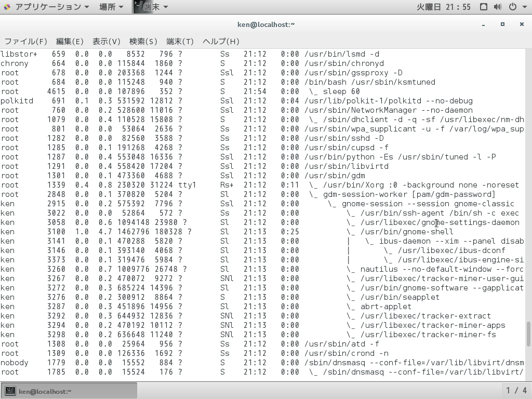Click the gdm-session-worker text
Image resolution: width=532 pixels, height=399 pixels.
(409, 194)
